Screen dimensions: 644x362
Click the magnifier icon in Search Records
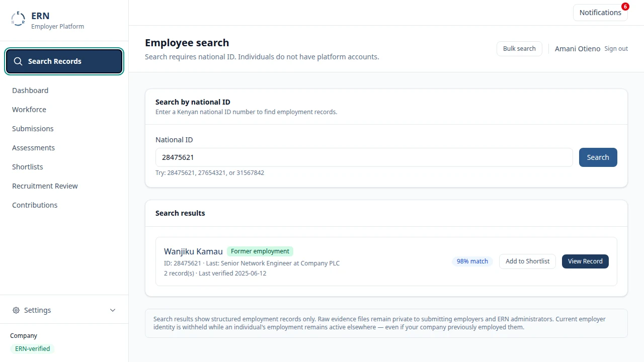click(18, 61)
